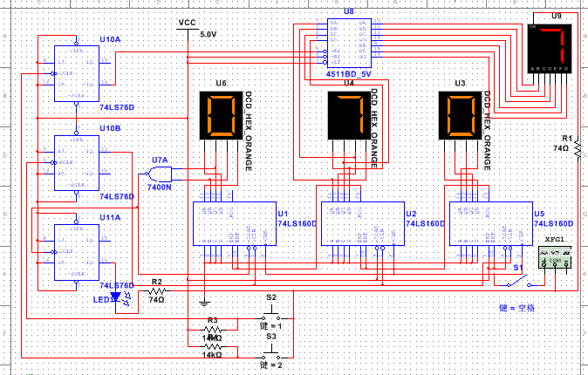Click the 74LS76D label under U10A
This screenshot has width=588, height=375.
[117, 107]
